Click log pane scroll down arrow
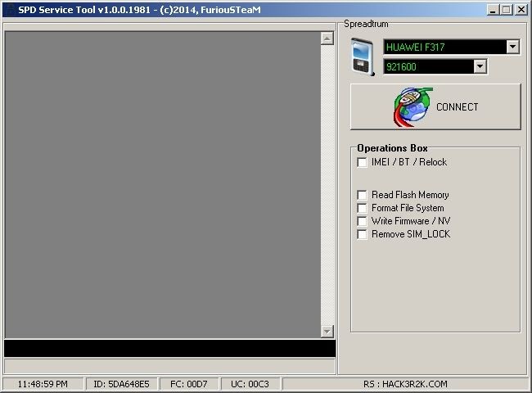The width and height of the screenshot is (532, 393). click(327, 331)
